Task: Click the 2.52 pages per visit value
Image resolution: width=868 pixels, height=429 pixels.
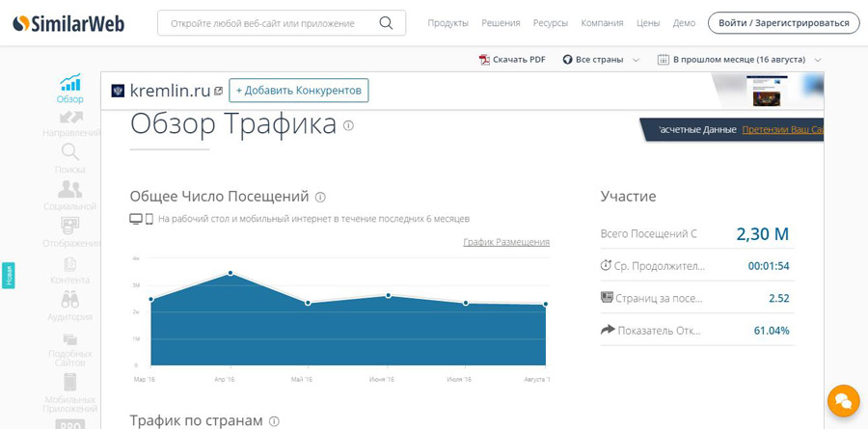Action: point(779,298)
